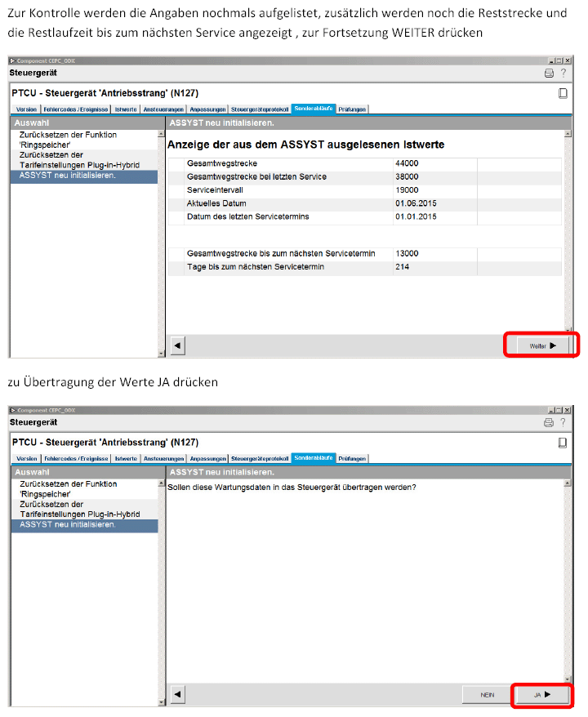Click Auswahl list scroll-down arrow in upper window

[161, 354]
